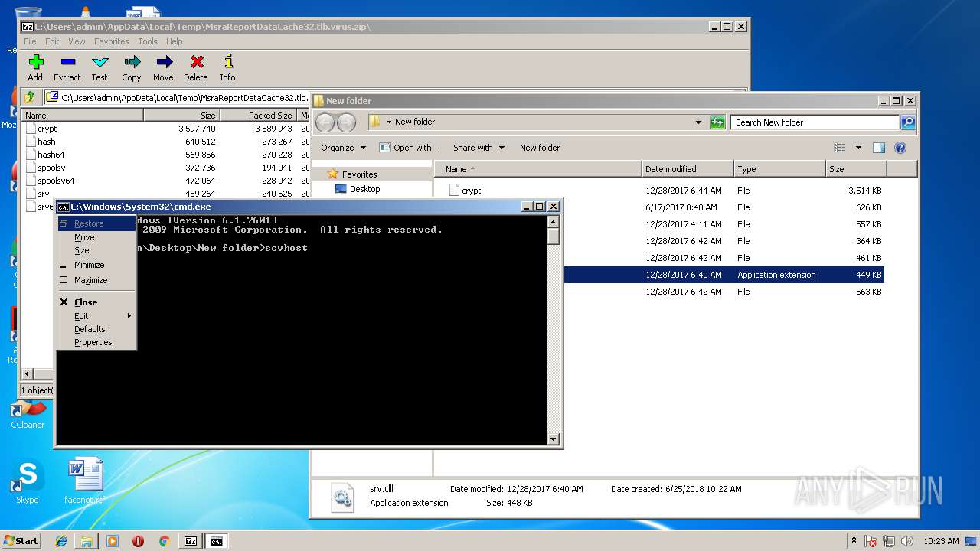Sort 7-Zip list by Packed Size column
The height and width of the screenshot is (551, 980).
click(x=259, y=116)
